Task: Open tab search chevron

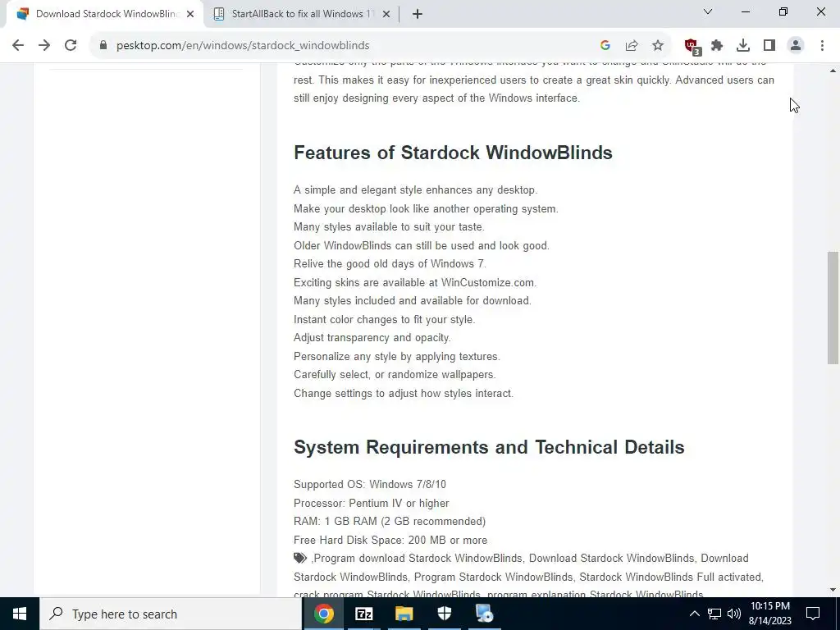Action: click(x=708, y=11)
